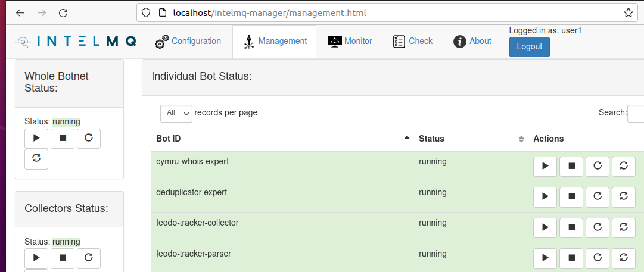
Task: Log out of user1 account
Action: [530, 47]
